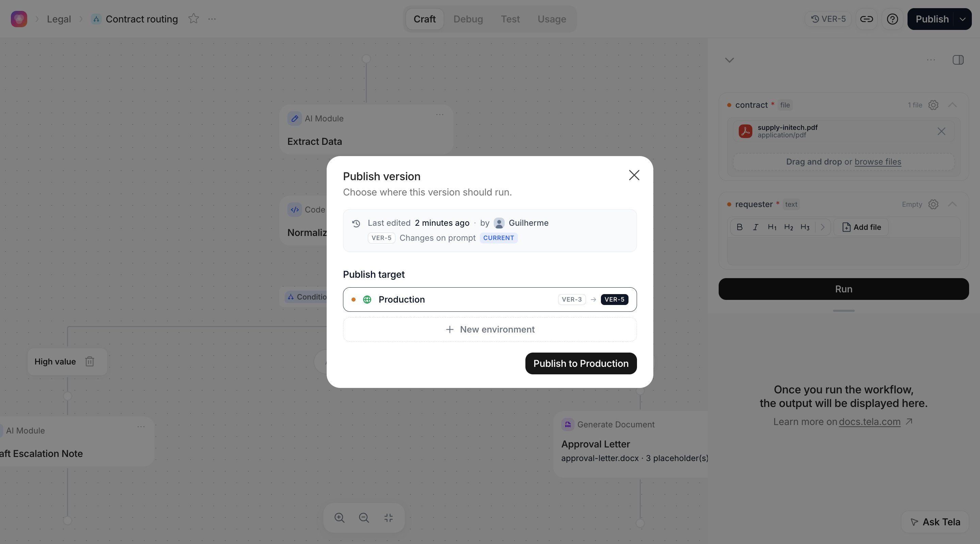Viewport: 980px width, 544px height.
Task: Switch to the Debug tab
Action: coord(468,19)
